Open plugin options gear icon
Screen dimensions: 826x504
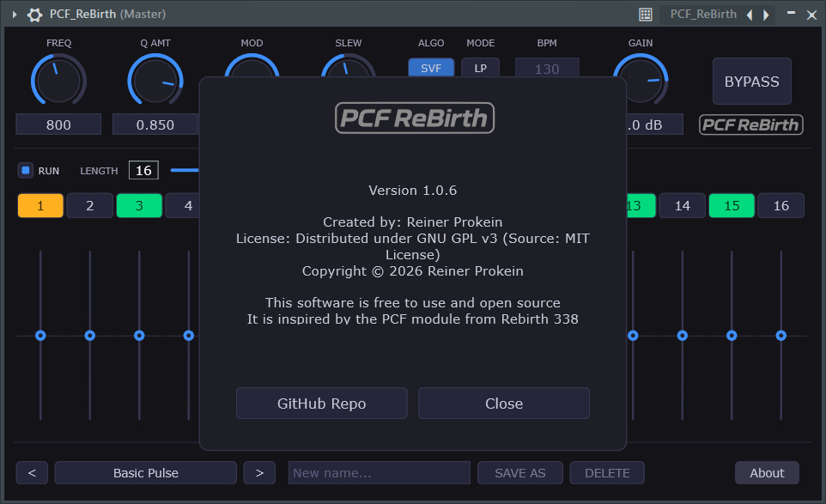click(34, 15)
